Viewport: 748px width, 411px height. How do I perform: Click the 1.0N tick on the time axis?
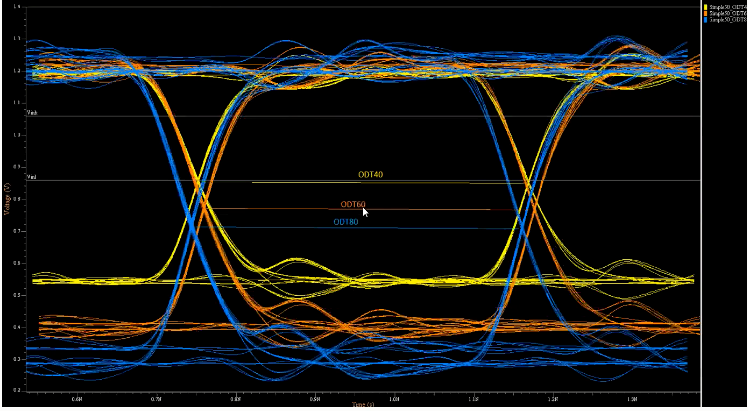pyautogui.click(x=394, y=398)
